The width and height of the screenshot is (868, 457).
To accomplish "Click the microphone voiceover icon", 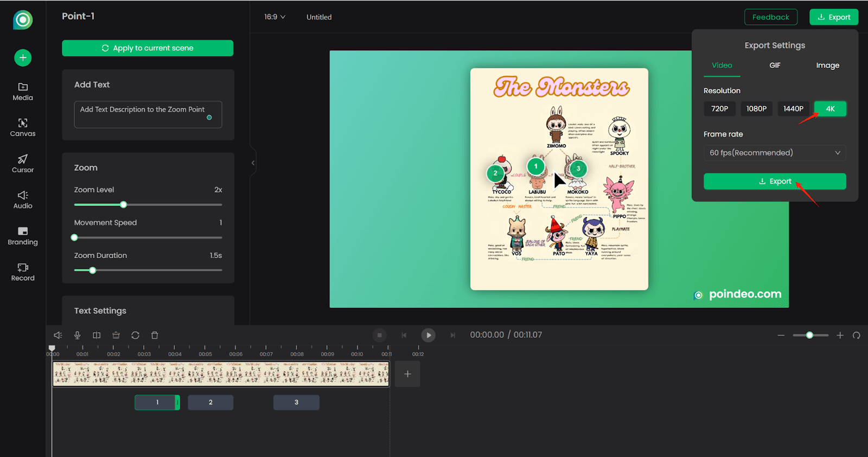I will 78,335.
